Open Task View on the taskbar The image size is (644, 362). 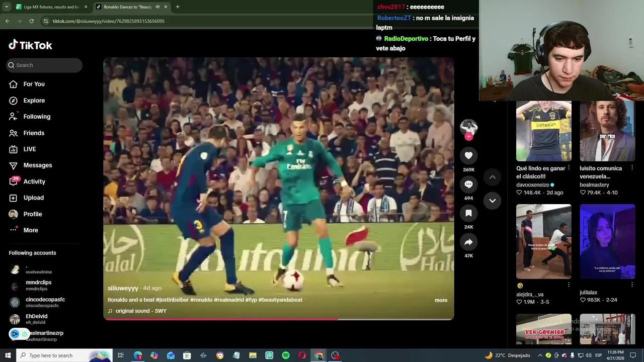[x=121, y=355]
